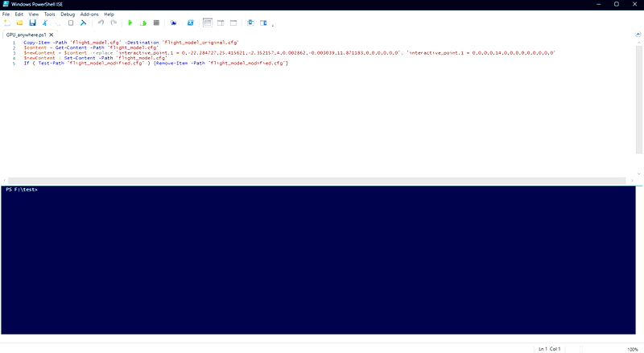
Task: Click the Open script folder icon
Action: 19,23
